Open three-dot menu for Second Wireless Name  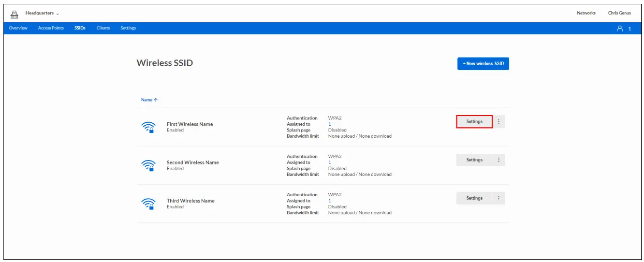click(498, 160)
